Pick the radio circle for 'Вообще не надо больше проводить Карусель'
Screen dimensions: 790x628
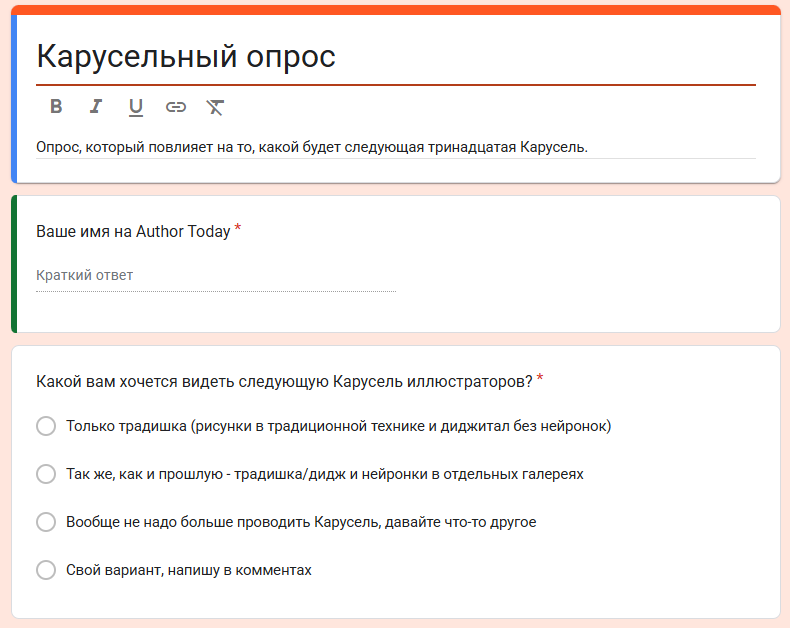point(46,522)
